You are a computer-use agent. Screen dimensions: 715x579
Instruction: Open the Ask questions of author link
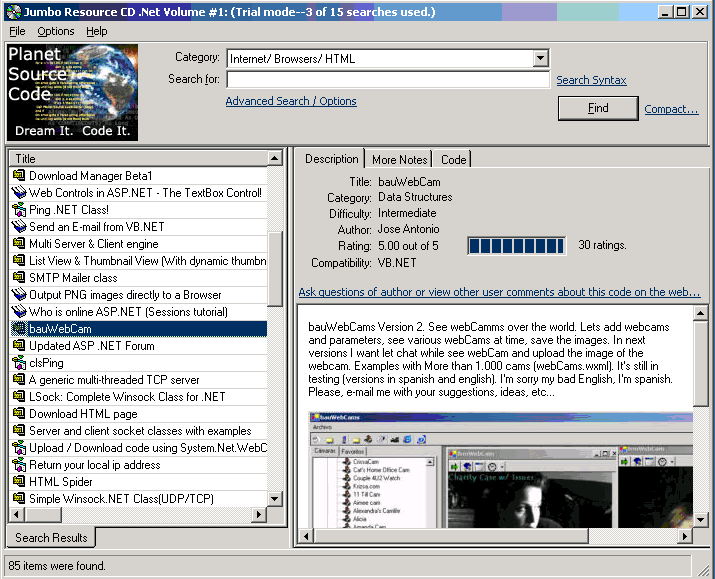[499, 292]
